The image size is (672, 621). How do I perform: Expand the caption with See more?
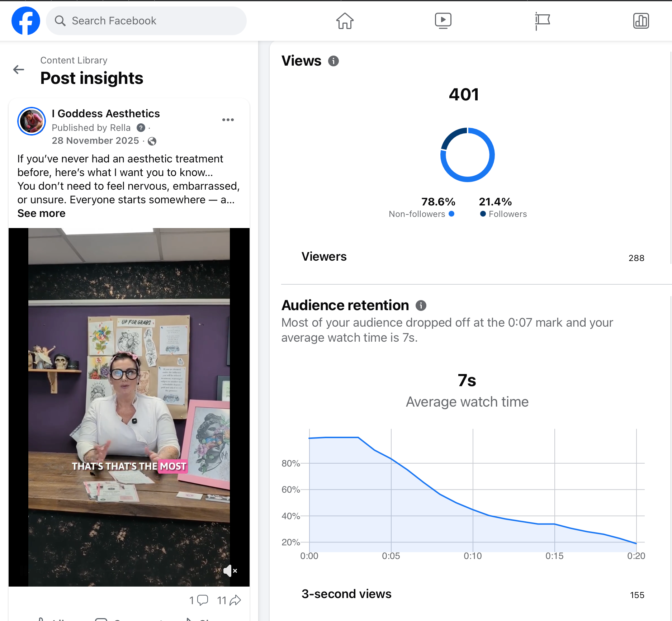(x=41, y=213)
